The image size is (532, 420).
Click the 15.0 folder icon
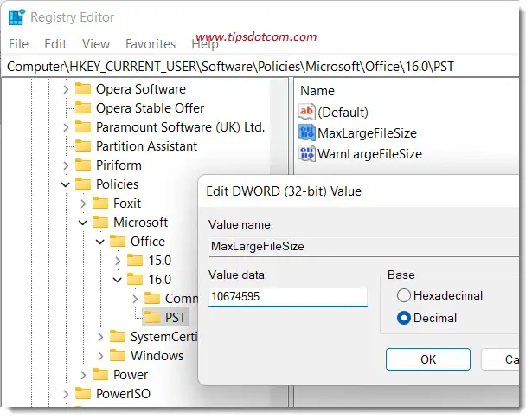[135, 261]
